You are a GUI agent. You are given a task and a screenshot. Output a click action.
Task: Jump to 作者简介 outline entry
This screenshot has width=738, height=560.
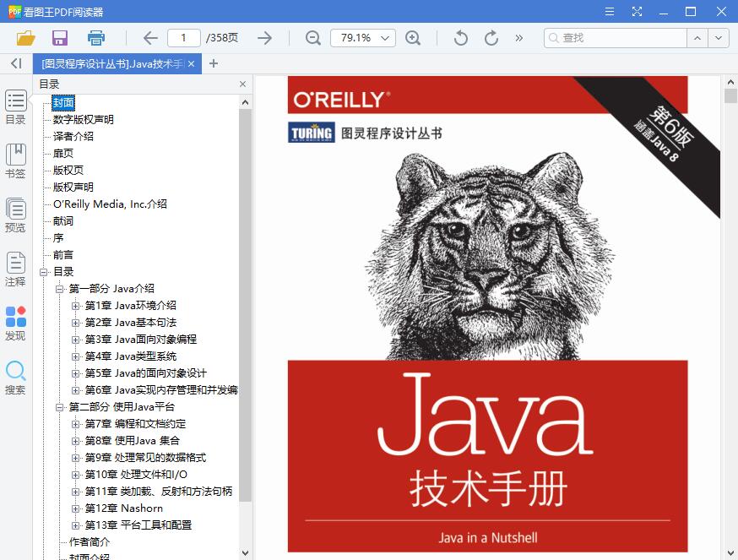[89, 542]
